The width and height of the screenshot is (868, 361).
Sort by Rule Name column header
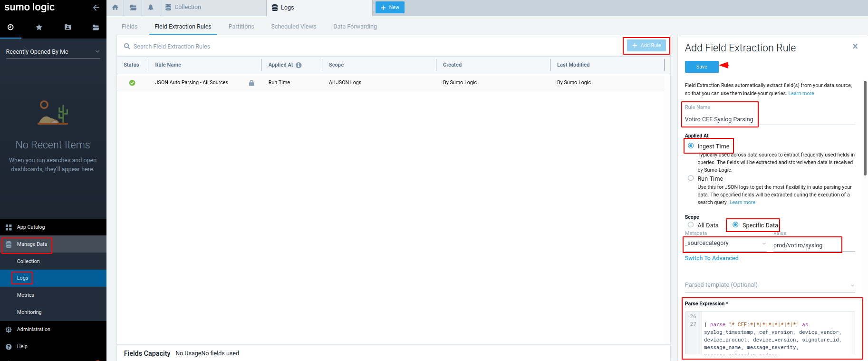coord(168,65)
